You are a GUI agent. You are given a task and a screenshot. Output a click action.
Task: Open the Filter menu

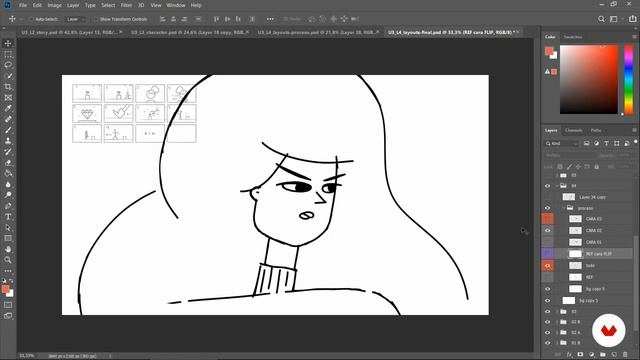[126, 5]
